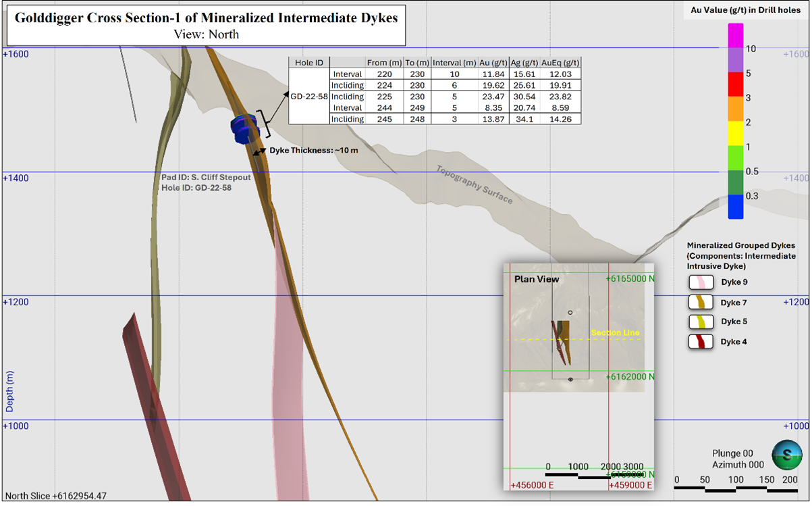Click the magenta top of the Au color scale
The image size is (812, 506).
pyautogui.click(x=736, y=36)
